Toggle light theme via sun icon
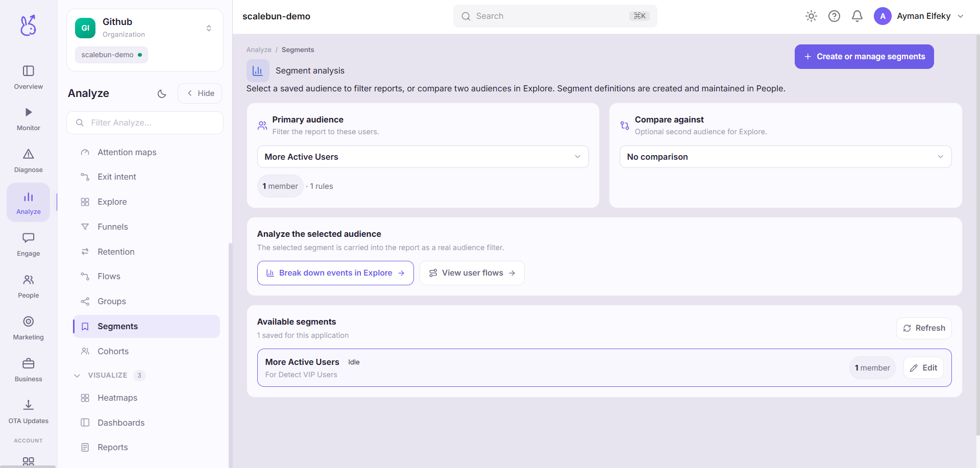Viewport: 980px width, 468px height. click(811, 16)
